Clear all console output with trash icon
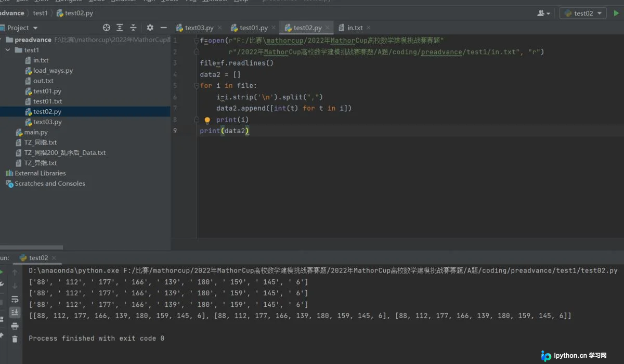Image resolution: width=624 pixels, height=364 pixels. pyautogui.click(x=15, y=339)
